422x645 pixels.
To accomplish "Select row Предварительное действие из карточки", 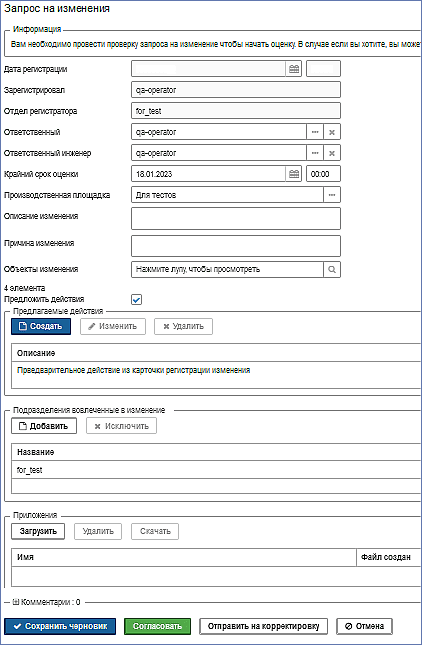I will tap(216, 370).
